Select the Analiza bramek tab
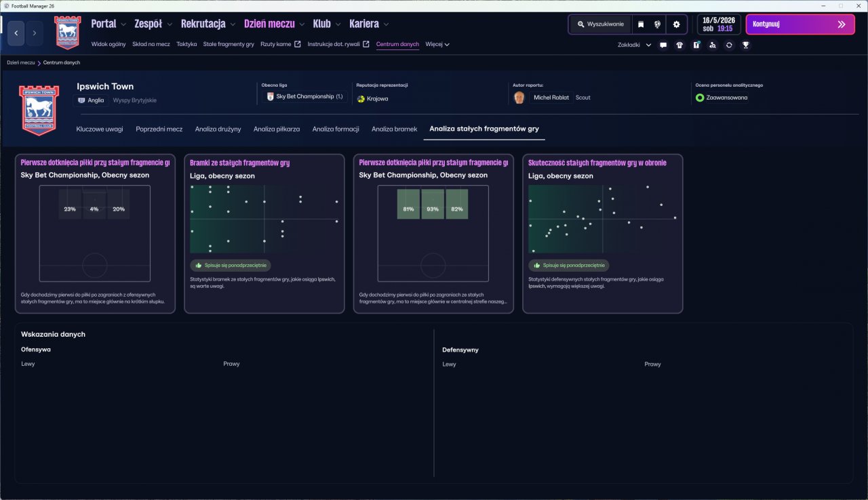The width and height of the screenshot is (868, 500). click(x=395, y=129)
